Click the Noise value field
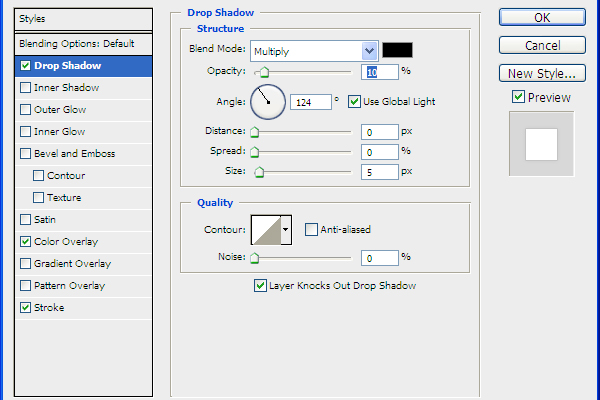The width and height of the screenshot is (600, 400). 380,258
